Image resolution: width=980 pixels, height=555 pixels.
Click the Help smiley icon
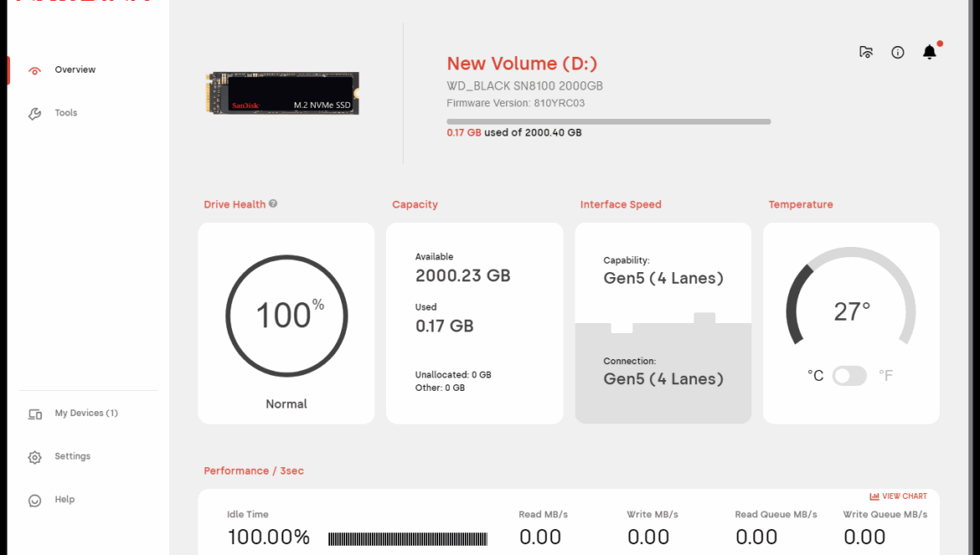pos(35,500)
